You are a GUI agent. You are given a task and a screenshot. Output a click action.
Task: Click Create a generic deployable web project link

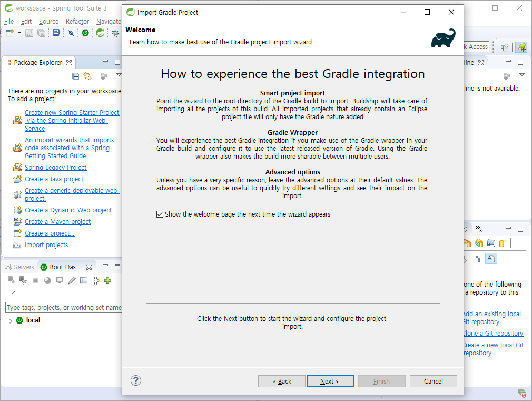(72, 194)
